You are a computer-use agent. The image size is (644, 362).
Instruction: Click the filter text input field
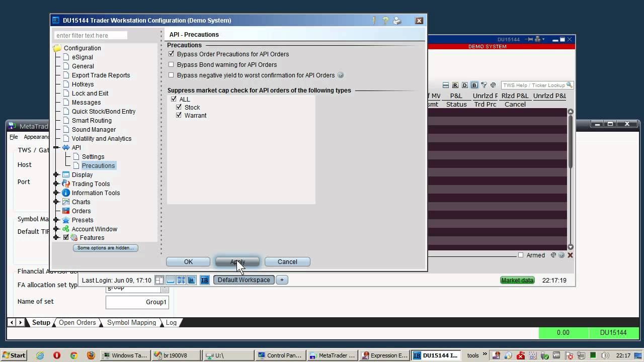click(x=91, y=35)
